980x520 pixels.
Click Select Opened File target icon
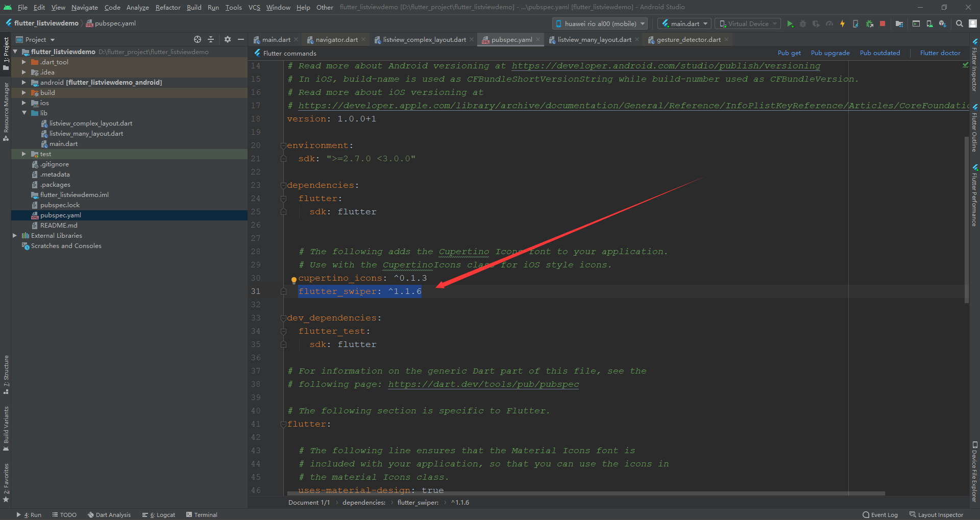click(198, 39)
